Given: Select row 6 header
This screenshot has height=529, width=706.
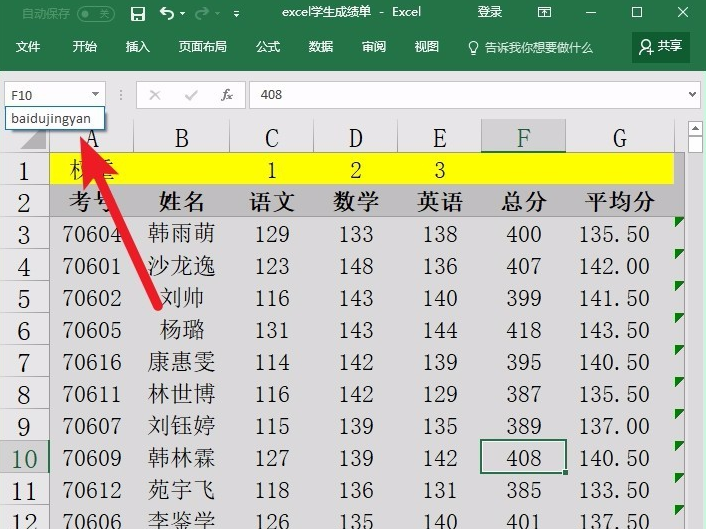Looking at the screenshot, I should point(24,330).
